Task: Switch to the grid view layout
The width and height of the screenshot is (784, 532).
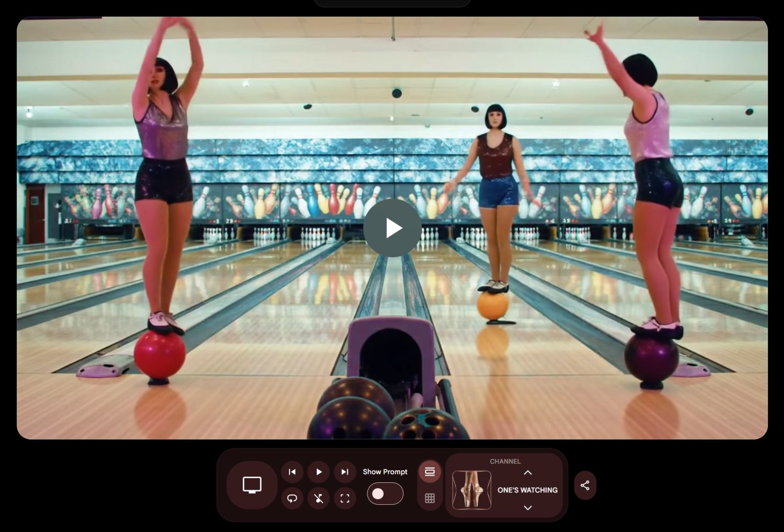Action: 430,498
